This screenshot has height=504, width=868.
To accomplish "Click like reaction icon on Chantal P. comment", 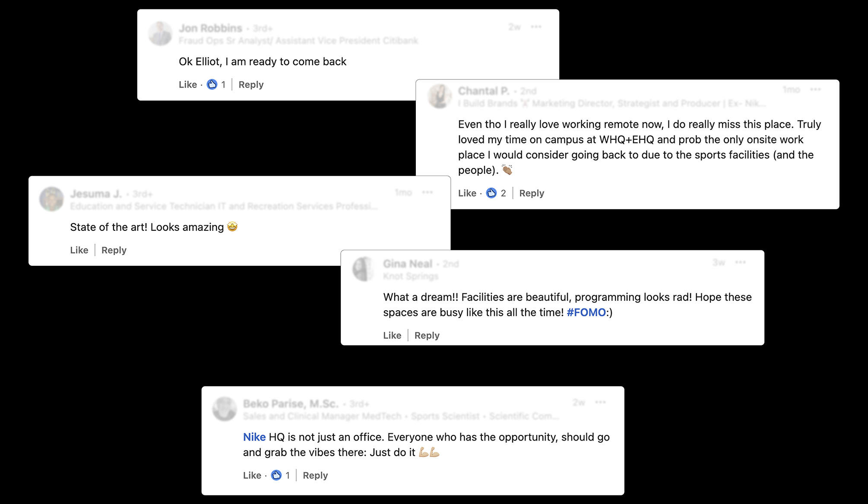I will (491, 193).
